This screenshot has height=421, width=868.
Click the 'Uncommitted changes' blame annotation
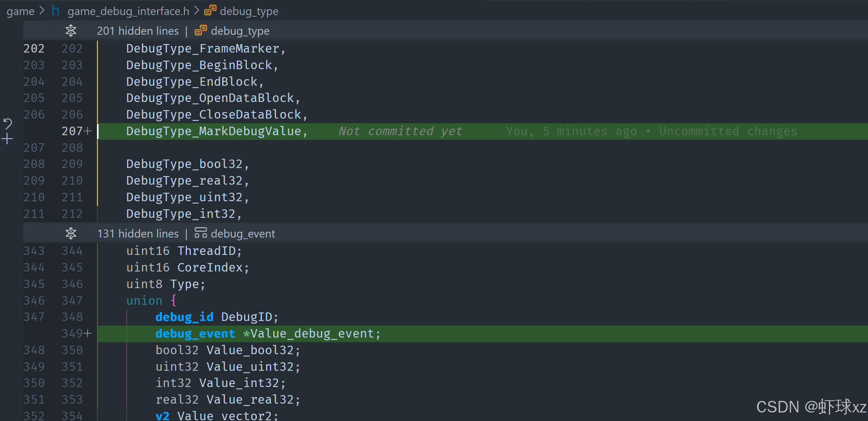728,131
